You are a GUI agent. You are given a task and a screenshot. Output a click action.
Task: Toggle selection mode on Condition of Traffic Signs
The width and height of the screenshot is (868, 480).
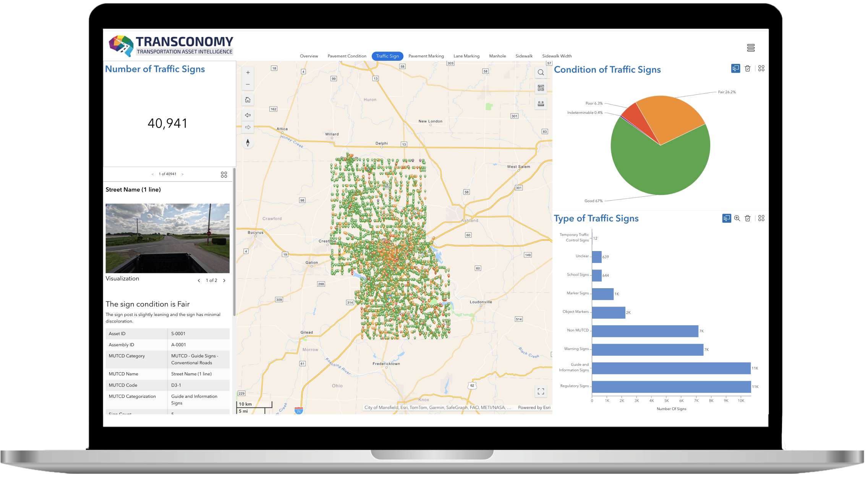click(x=735, y=68)
